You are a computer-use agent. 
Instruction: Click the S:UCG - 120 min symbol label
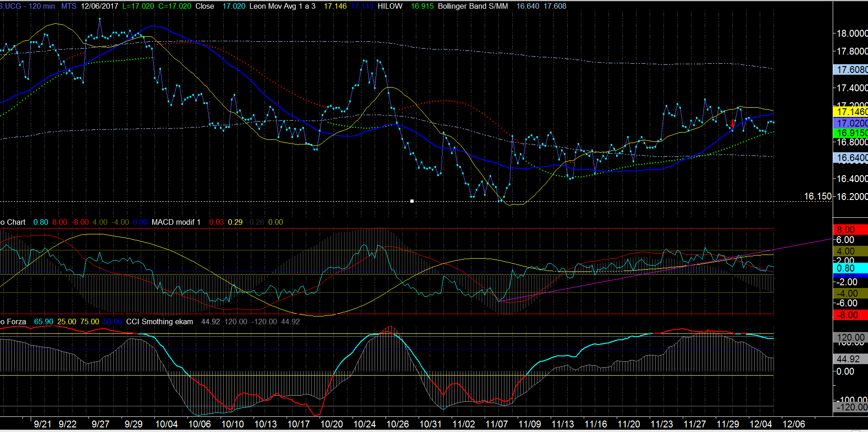pyautogui.click(x=28, y=6)
